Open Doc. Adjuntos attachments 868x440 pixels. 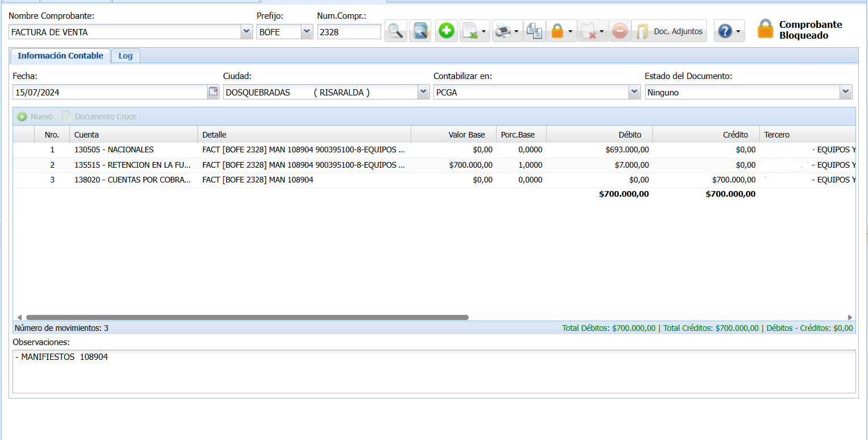[669, 31]
